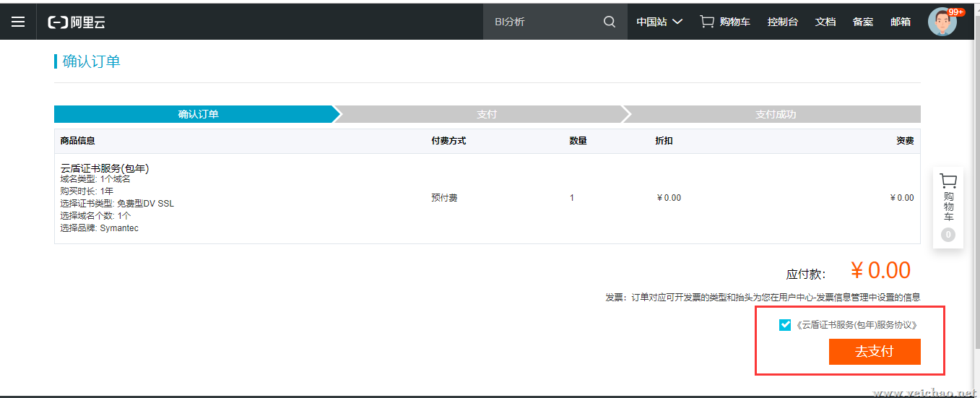Image resolution: width=980 pixels, height=398 pixels.
Task: Click the 商品信息 column header
Action: click(78, 141)
